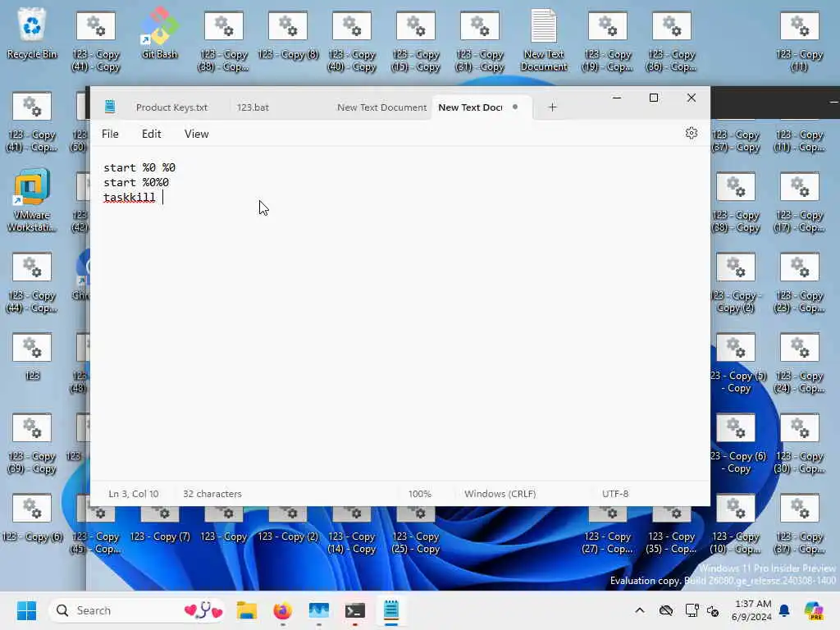Show hidden system tray icons

[640, 610]
